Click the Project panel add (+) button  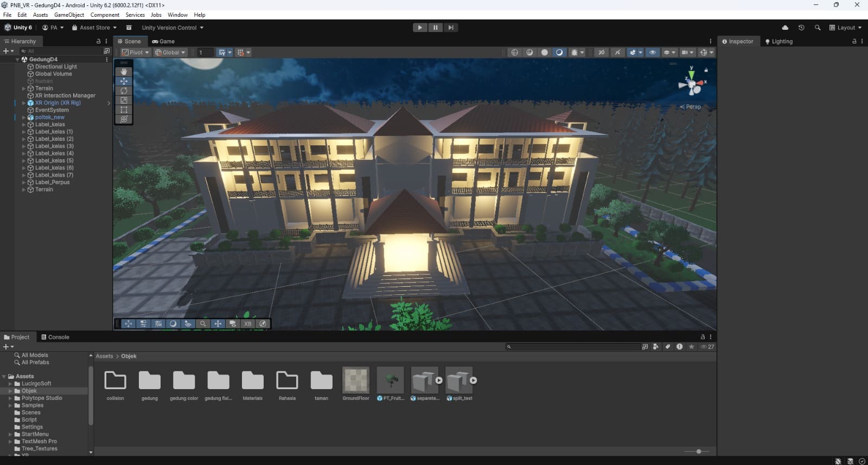8,347
